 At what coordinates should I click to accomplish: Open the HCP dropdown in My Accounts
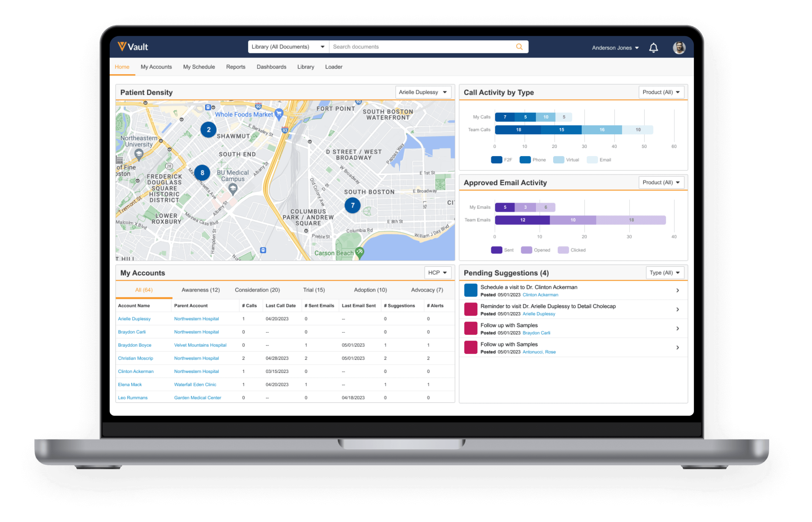click(x=437, y=272)
